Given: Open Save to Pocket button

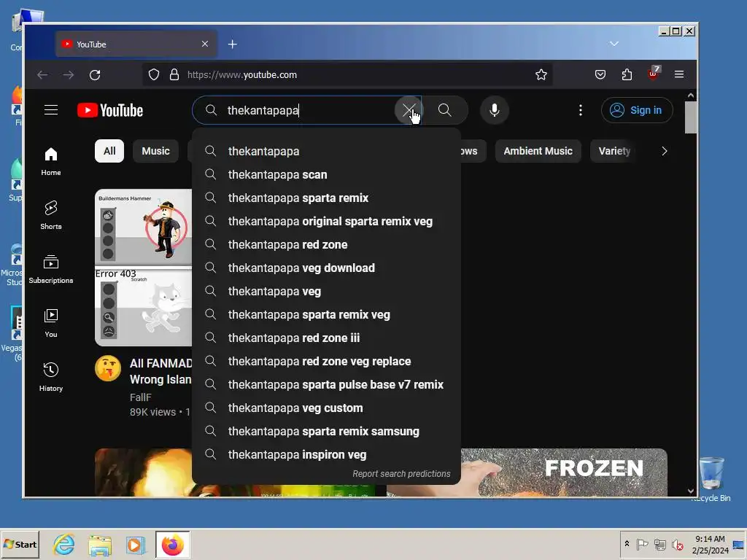Looking at the screenshot, I should click(600, 75).
